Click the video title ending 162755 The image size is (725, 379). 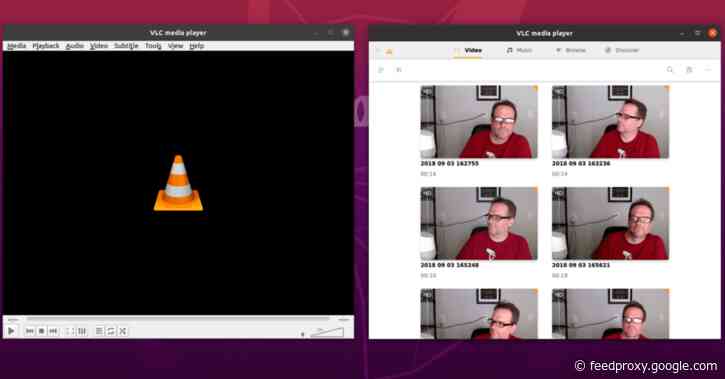[x=449, y=164]
